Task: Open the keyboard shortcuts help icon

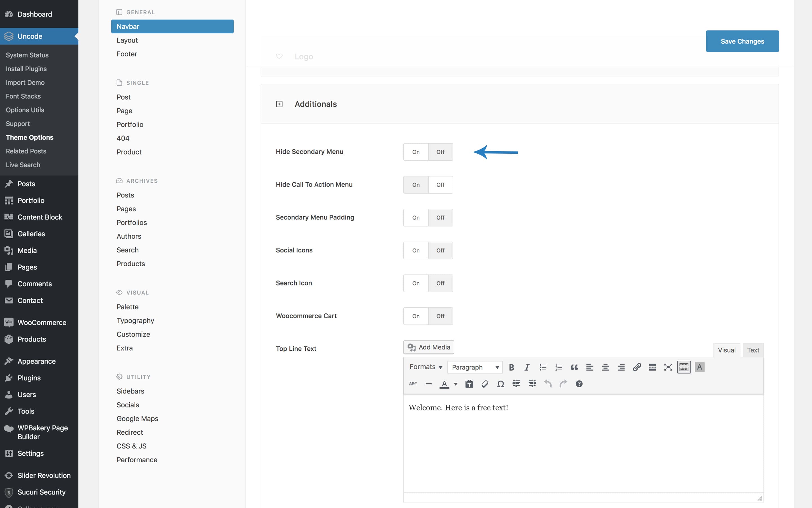Action: [579, 384]
